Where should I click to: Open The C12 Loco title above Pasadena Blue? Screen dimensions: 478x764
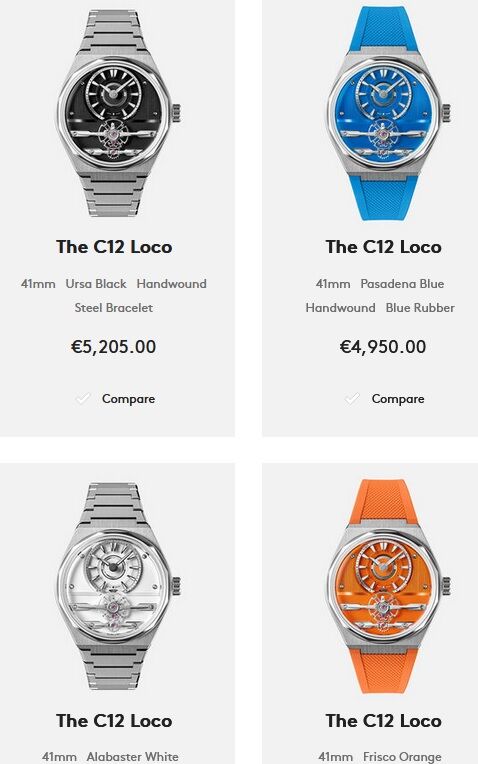(383, 247)
